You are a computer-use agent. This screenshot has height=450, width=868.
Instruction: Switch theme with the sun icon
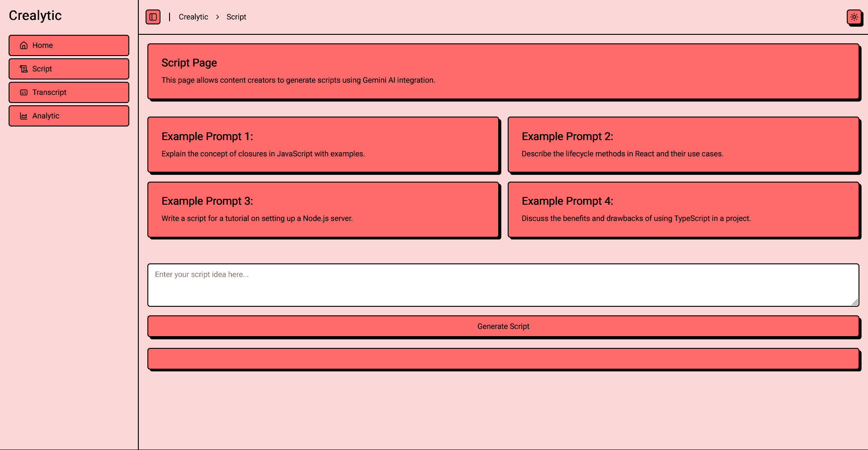(854, 17)
